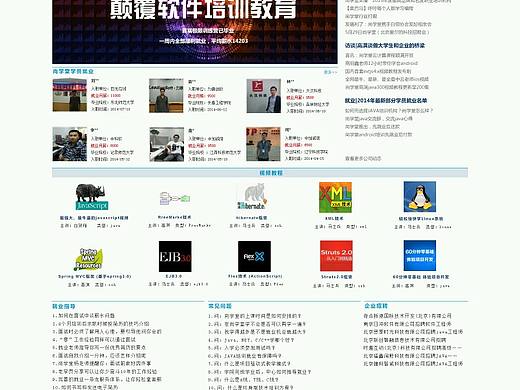Open graduate photo with red banner, salary 11000
520x390 pixels.
pos(70,95)
